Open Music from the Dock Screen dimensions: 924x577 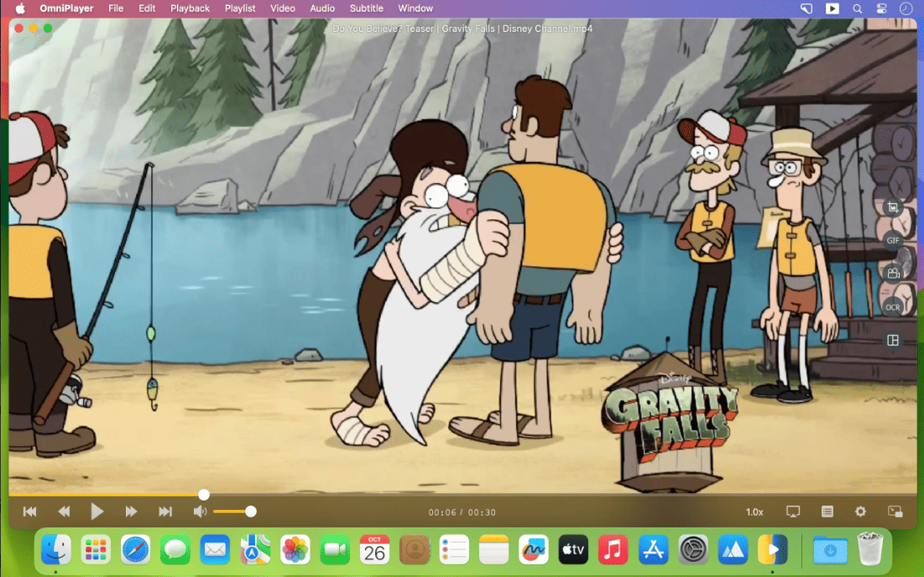click(x=613, y=550)
